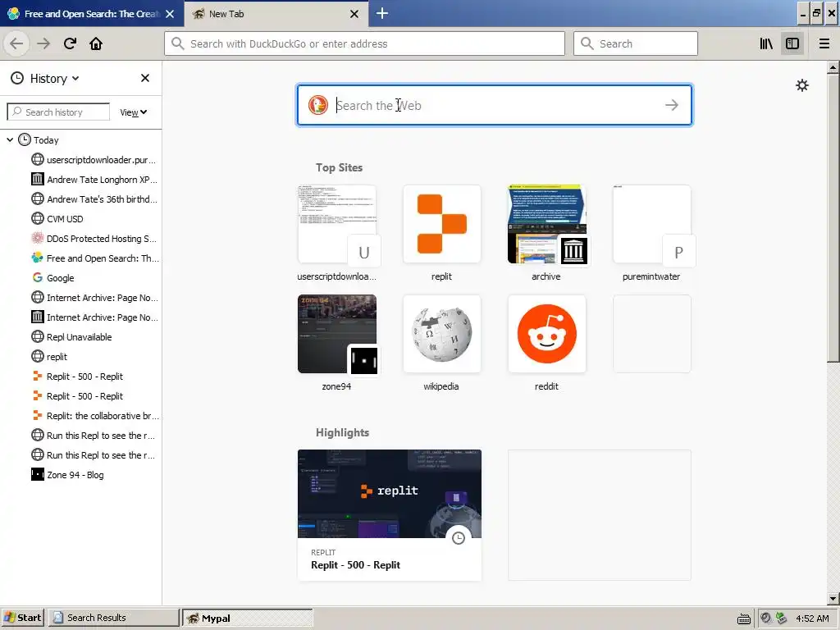Open the Library toolbar icon
The width and height of the screenshot is (840, 630).
click(766, 43)
